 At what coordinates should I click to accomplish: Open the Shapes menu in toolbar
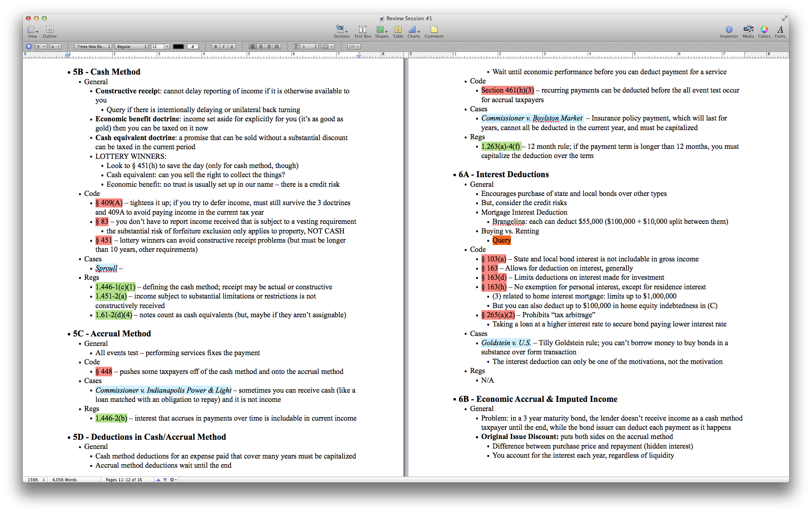click(382, 32)
